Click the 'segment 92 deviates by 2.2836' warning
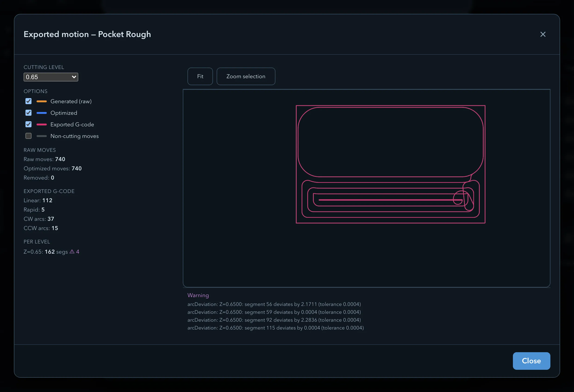 click(274, 320)
